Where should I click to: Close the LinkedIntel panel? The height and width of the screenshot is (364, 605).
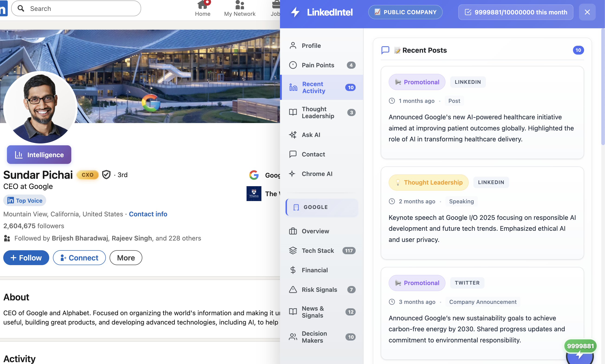pyautogui.click(x=587, y=12)
